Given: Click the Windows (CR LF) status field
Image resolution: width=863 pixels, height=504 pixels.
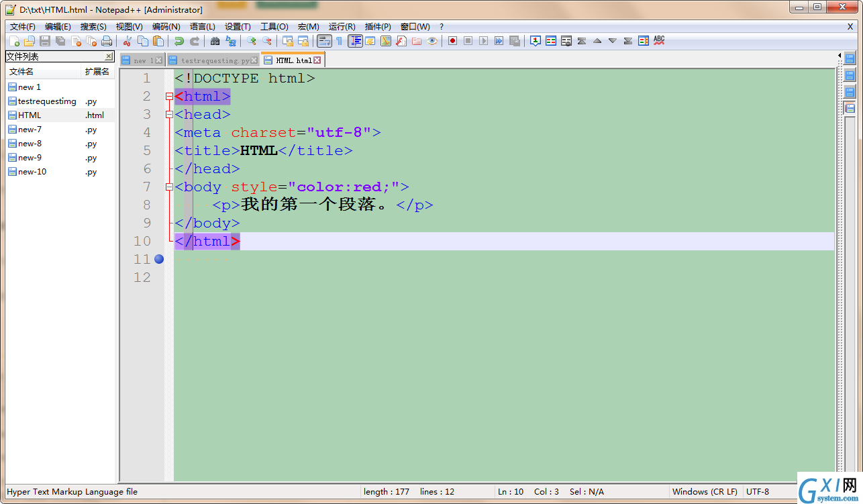Looking at the screenshot, I should (705, 492).
